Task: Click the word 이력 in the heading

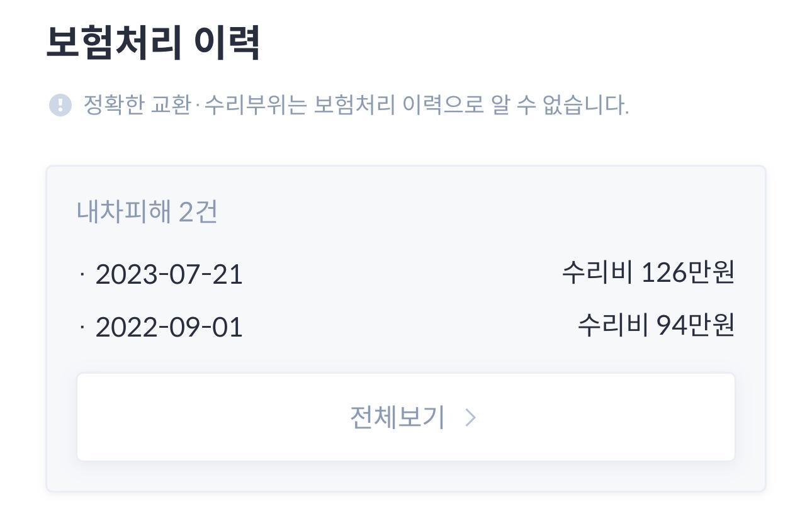Action: click(227, 43)
